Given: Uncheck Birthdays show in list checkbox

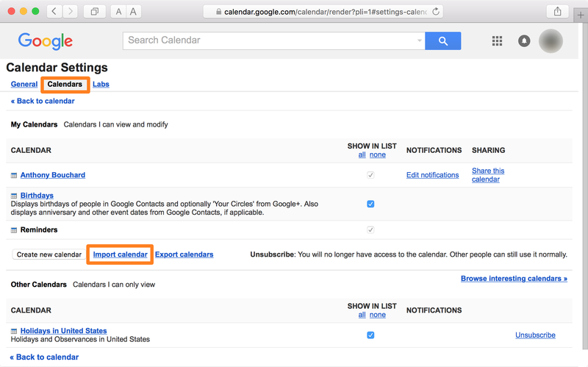Looking at the screenshot, I should click(370, 204).
